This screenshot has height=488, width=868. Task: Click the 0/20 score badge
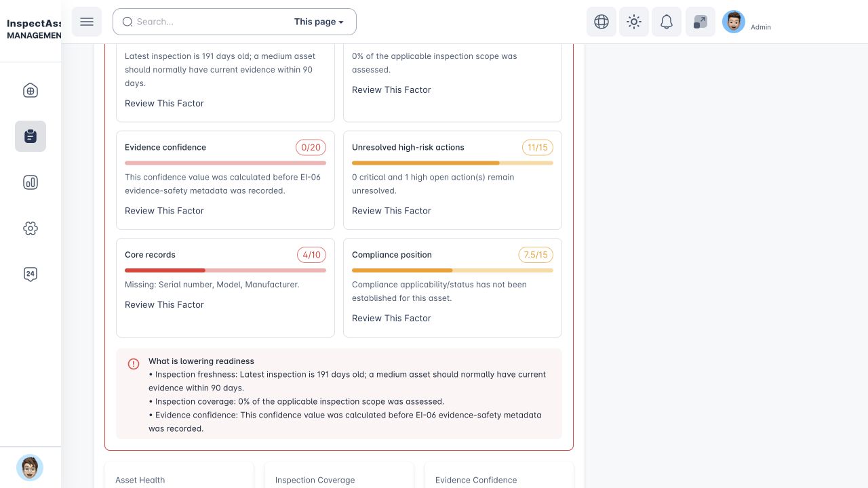311,147
